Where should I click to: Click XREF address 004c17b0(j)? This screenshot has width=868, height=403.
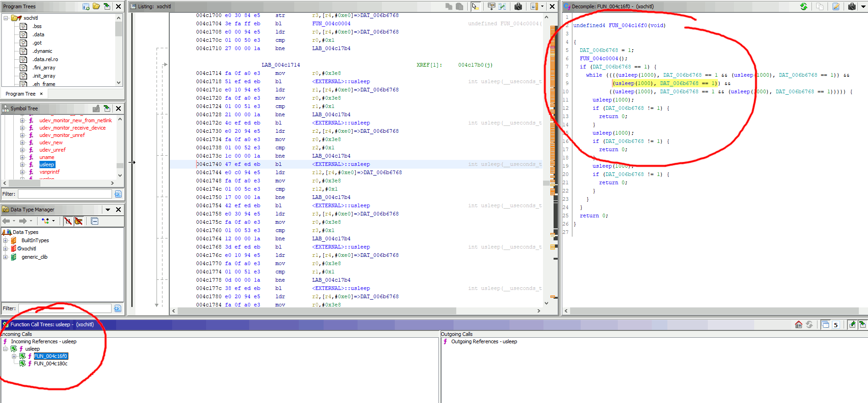(x=475, y=65)
